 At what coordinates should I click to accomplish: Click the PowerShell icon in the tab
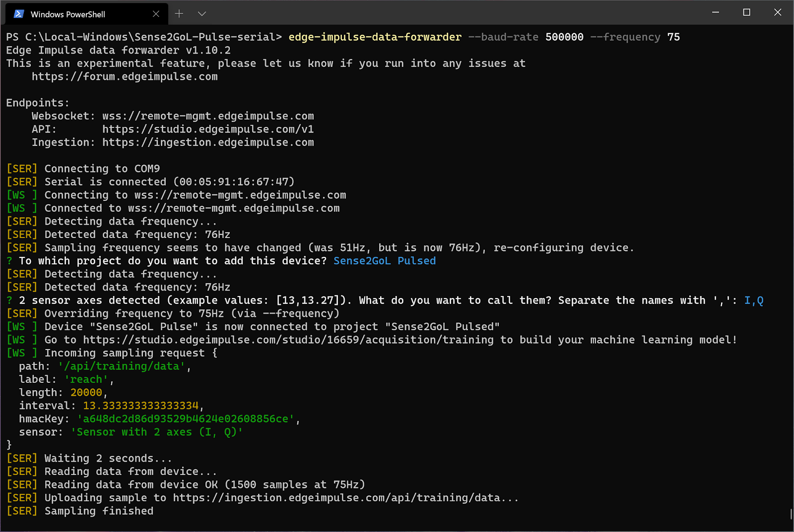(19, 14)
